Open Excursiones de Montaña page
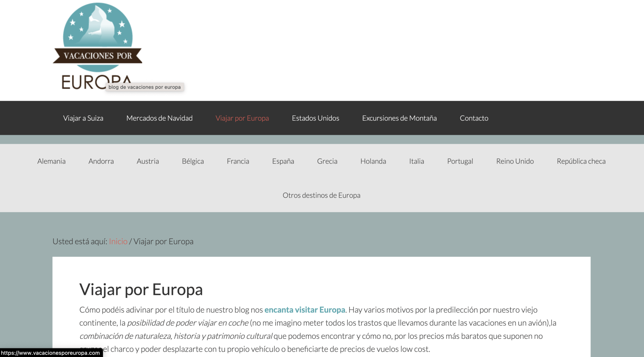Image resolution: width=644 pixels, height=357 pixels. pyautogui.click(x=399, y=118)
